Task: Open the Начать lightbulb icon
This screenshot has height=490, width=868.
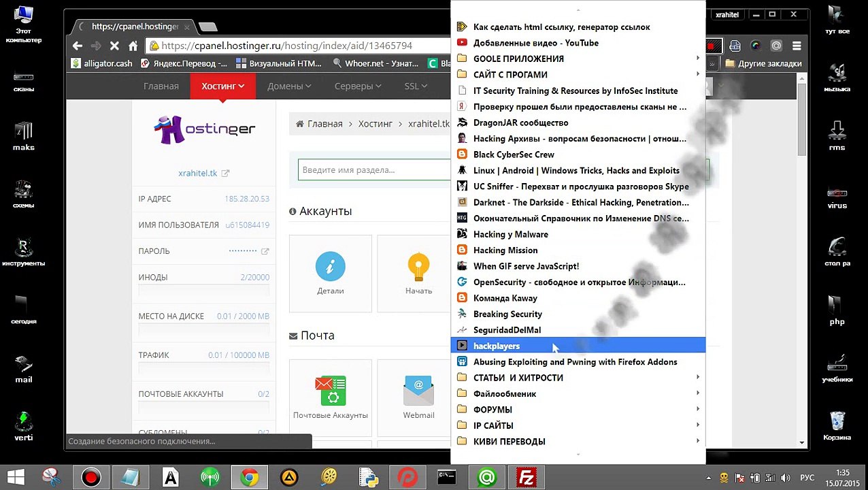Action: click(418, 273)
